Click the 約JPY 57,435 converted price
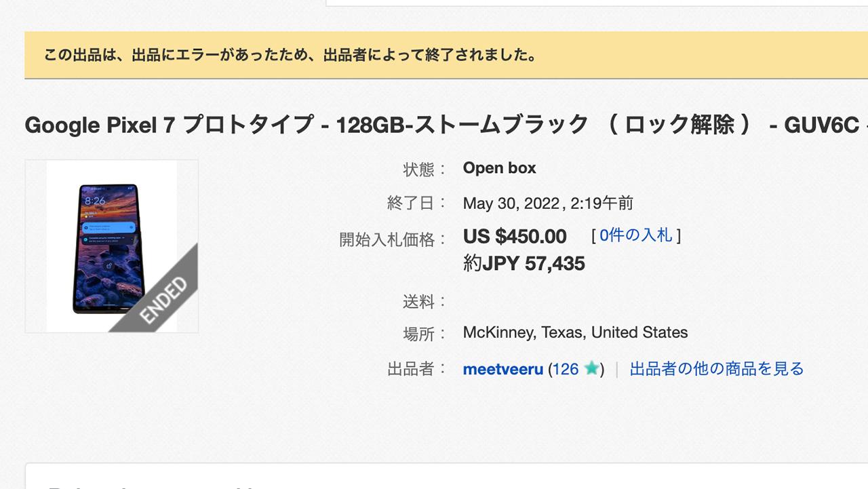The width and height of the screenshot is (868, 489). pos(524,263)
